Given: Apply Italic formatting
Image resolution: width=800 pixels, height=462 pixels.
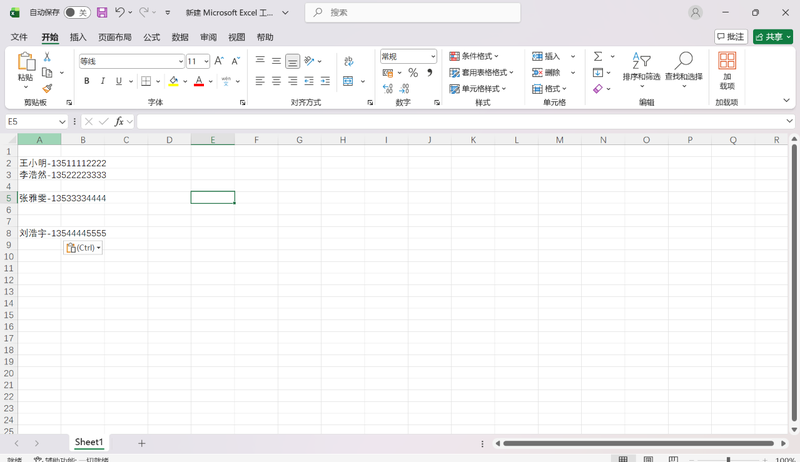Looking at the screenshot, I should tap(103, 81).
